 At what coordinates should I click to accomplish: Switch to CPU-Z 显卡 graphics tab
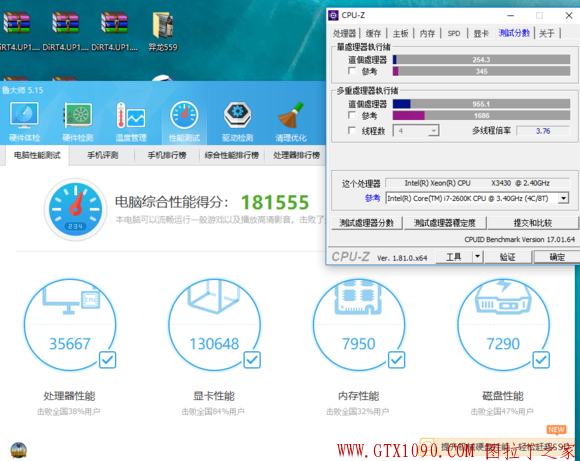pos(481,33)
